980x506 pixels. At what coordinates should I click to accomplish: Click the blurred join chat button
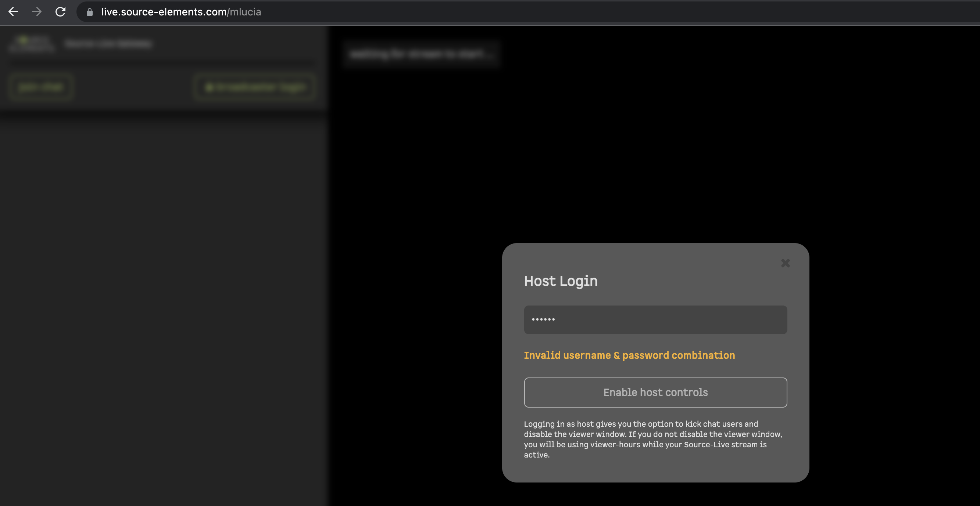coord(41,87)
